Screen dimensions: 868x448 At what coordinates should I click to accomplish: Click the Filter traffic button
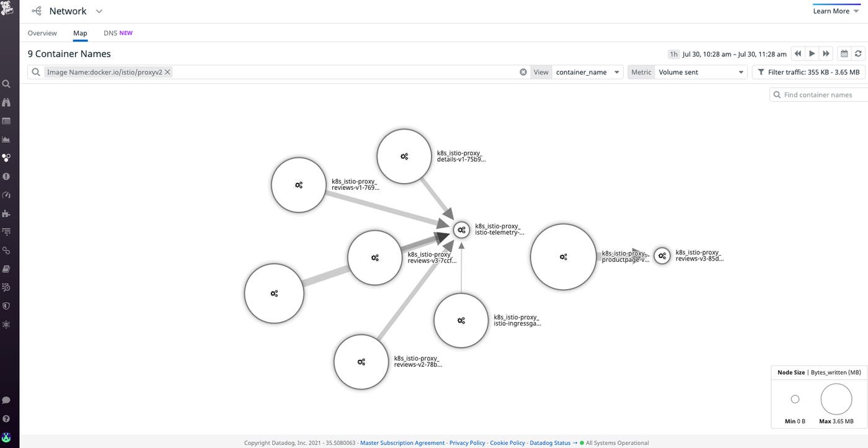click(x=808, y=72)
